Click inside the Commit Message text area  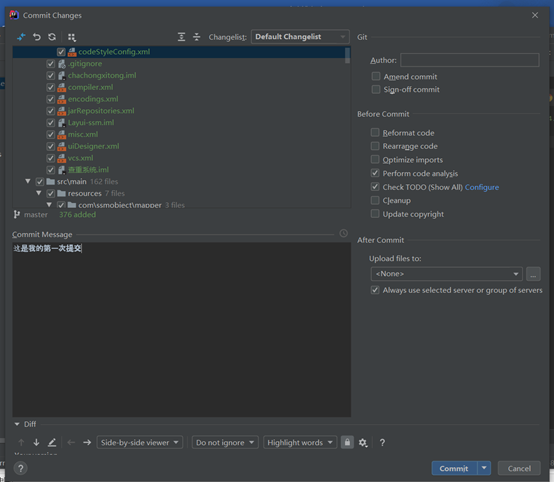(182, 329)
